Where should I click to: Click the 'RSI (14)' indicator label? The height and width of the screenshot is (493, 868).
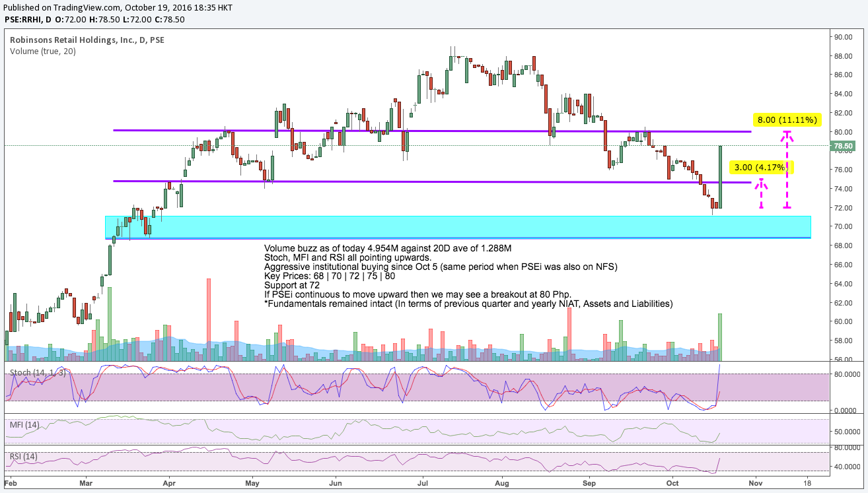23,456
